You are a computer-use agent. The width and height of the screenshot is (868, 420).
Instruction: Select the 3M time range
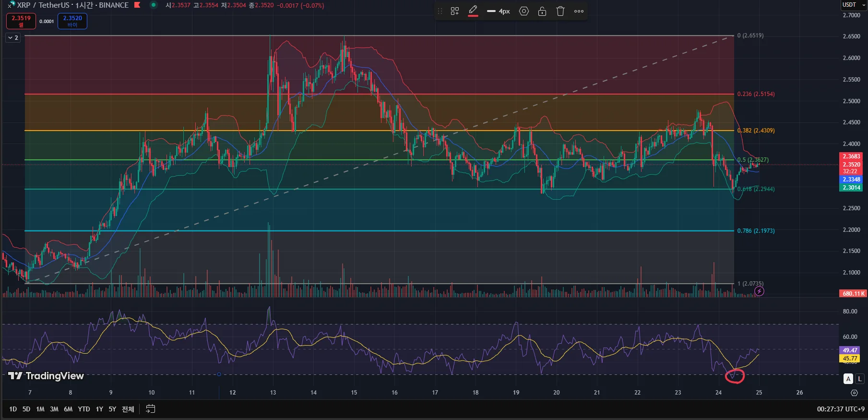[54, 409]
